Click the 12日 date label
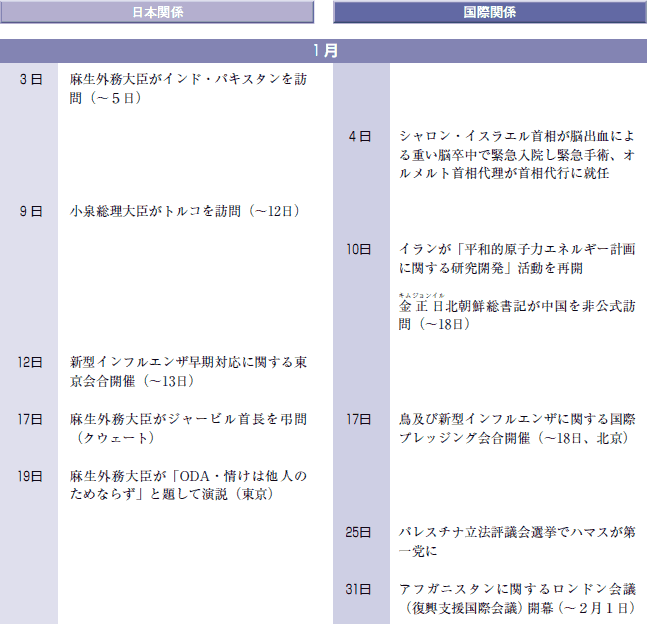The image size is (647, 624). pos(30,363)
